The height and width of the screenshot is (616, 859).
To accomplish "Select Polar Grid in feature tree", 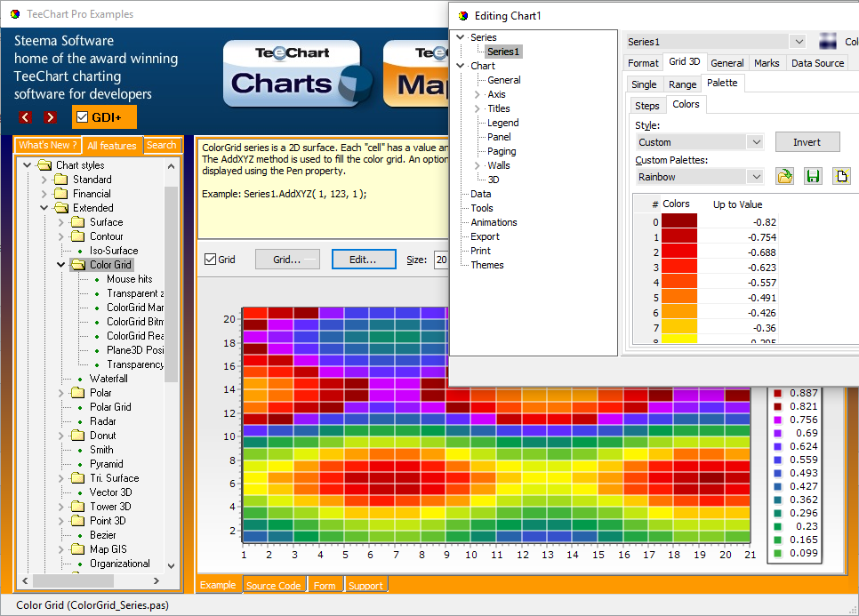I will pos(110,407).
